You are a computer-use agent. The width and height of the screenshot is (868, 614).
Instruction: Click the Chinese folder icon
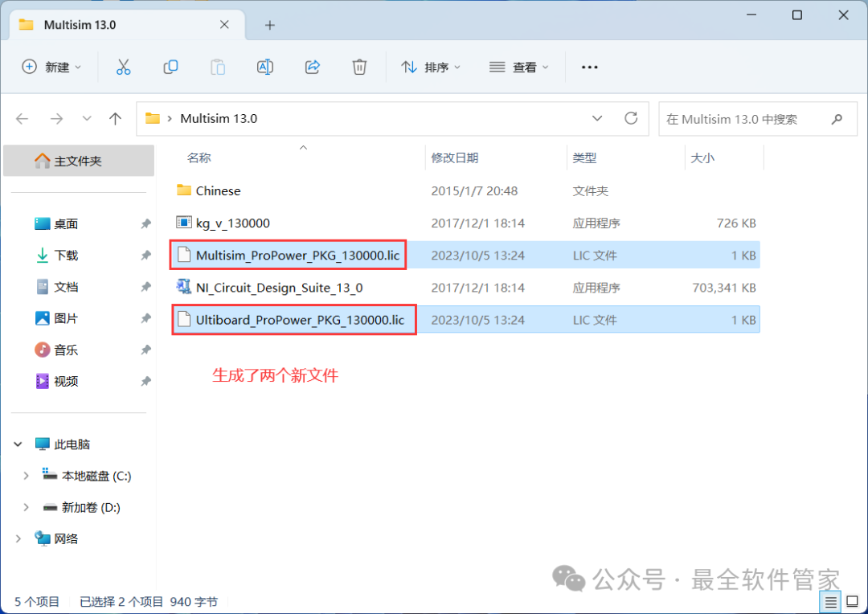184,190
